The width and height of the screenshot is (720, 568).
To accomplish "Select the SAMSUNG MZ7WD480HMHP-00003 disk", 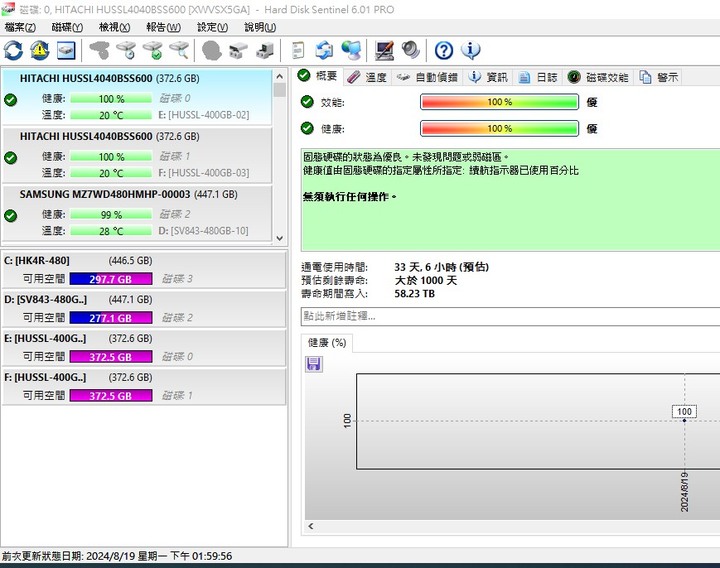I will pyautogui.click(x=137, y=213).
